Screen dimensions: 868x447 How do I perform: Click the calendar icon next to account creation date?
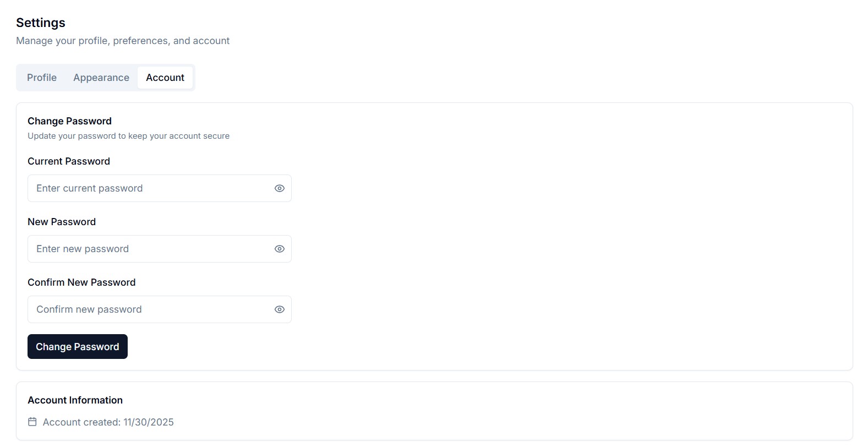coord(33,421)
